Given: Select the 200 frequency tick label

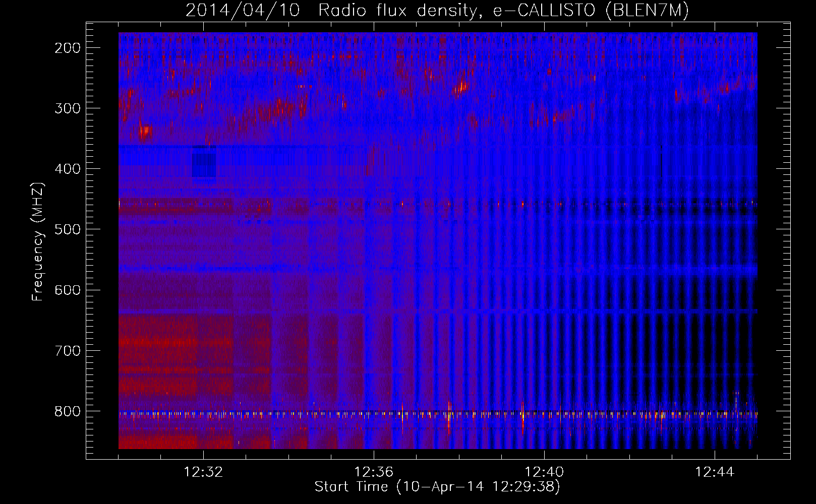Looking at the screenshot, I should tap(68, 48).
